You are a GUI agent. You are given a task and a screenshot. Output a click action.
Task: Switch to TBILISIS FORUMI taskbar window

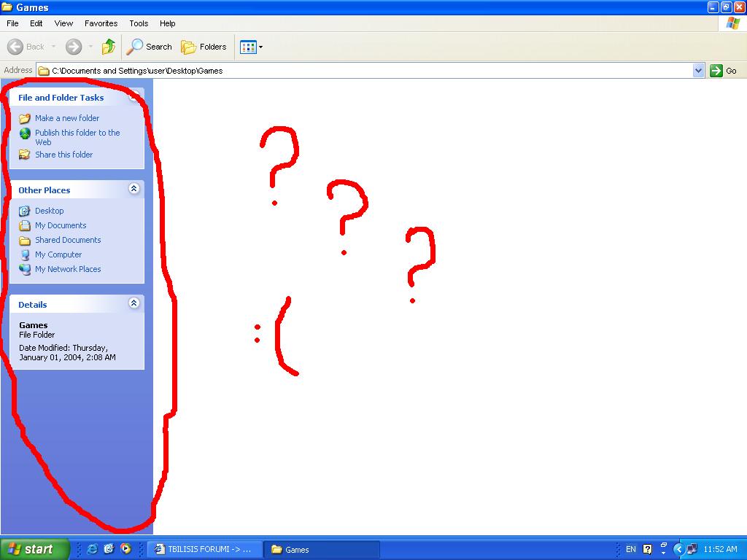point(205,550)
